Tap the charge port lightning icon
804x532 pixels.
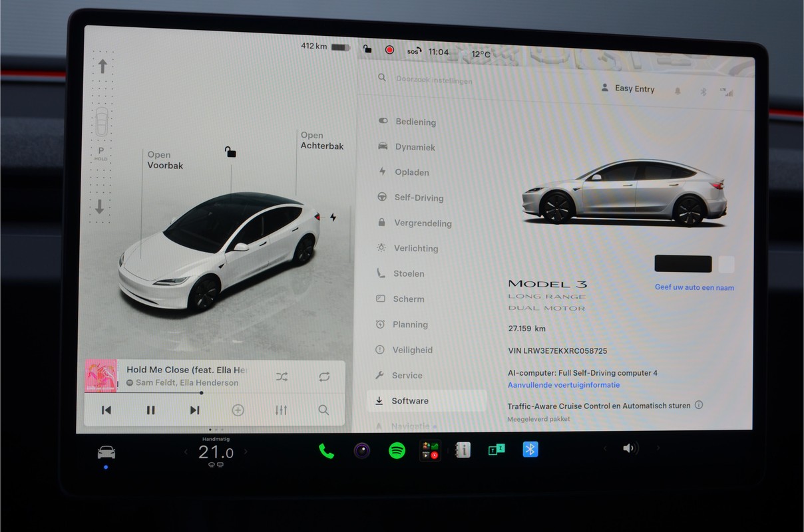pyautogui.click(x=333, y=217)
